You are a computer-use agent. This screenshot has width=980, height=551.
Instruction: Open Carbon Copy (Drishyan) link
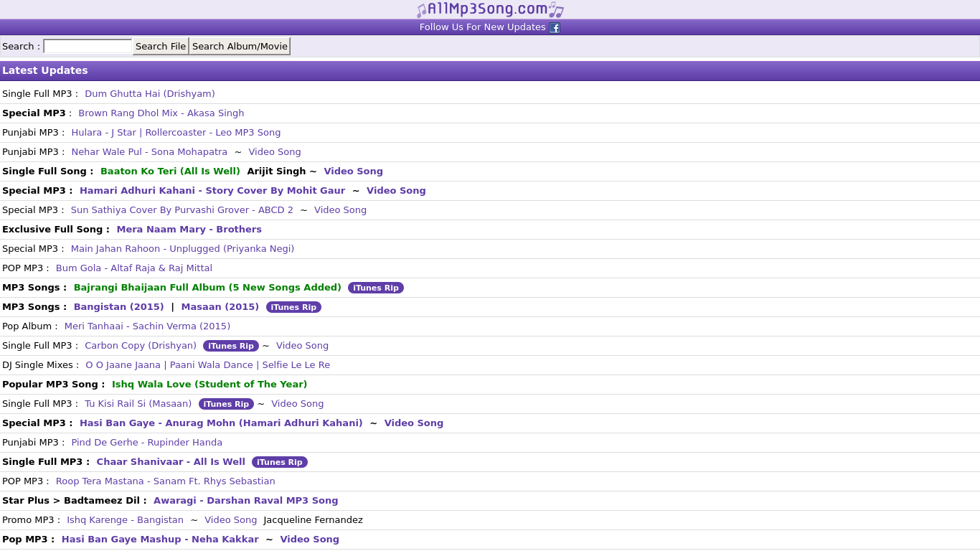click(x=141, y=346)
